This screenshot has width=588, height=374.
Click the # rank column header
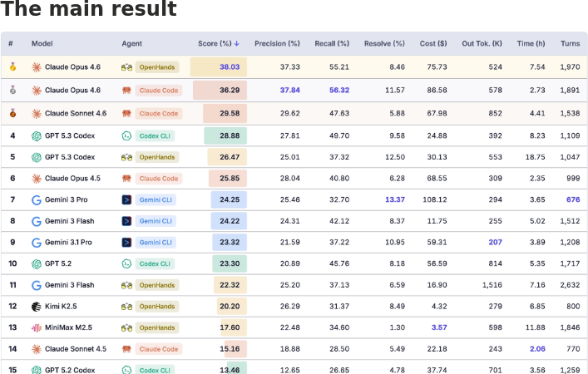pos(11,43)
